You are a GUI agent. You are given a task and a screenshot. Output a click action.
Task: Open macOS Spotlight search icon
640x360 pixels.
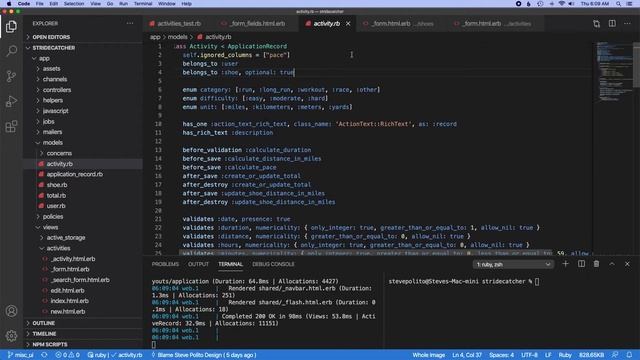[x=618, y=4]
